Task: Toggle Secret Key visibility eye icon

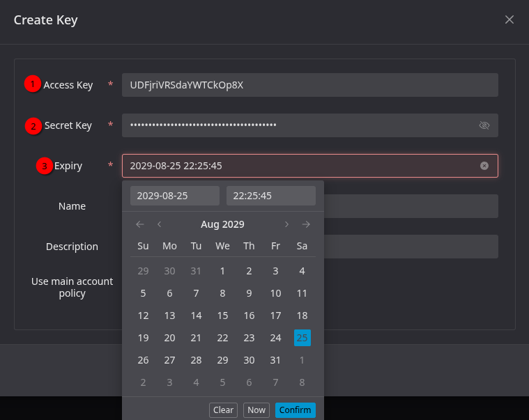Action: (484, 125)
